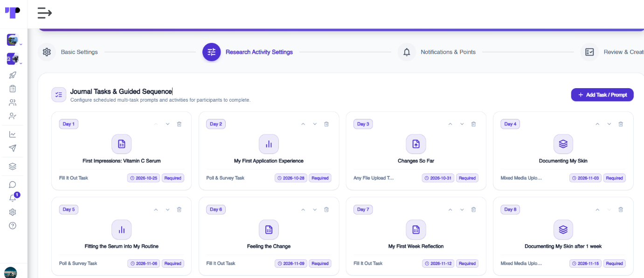Click the 2026-10-28 date badge on Day 2
The image size is (644, 278).
click(x=291, y=178)
